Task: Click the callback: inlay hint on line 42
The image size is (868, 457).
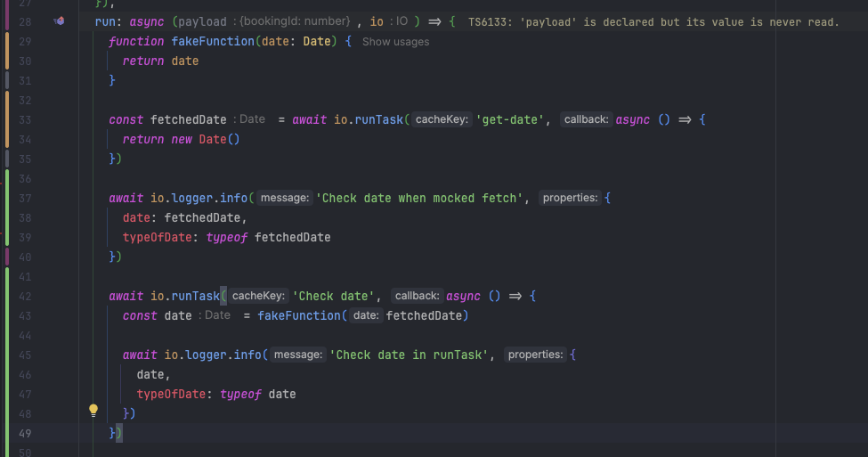Action: [417, 297]
